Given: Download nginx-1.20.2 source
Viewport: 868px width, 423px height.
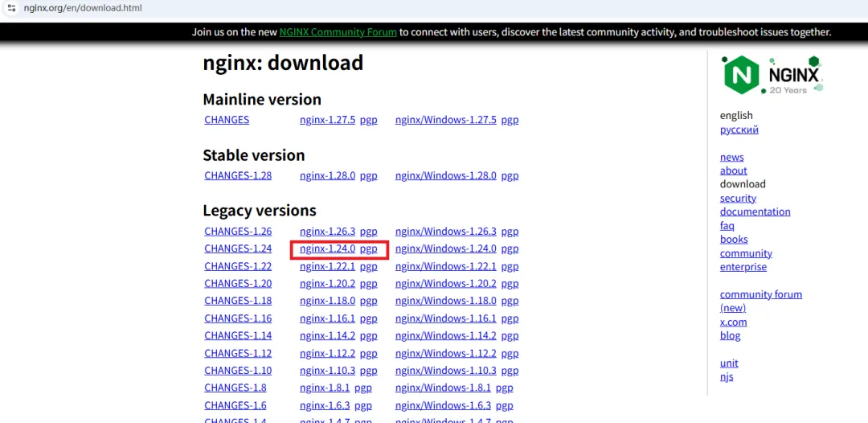Looking at the screenshot, I should click(x=327, y=284).
